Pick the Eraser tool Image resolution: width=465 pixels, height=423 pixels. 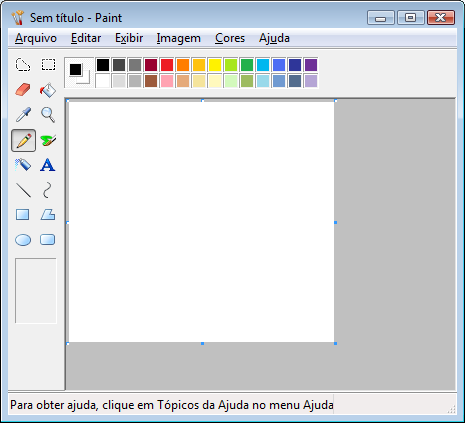pos(23,90)
